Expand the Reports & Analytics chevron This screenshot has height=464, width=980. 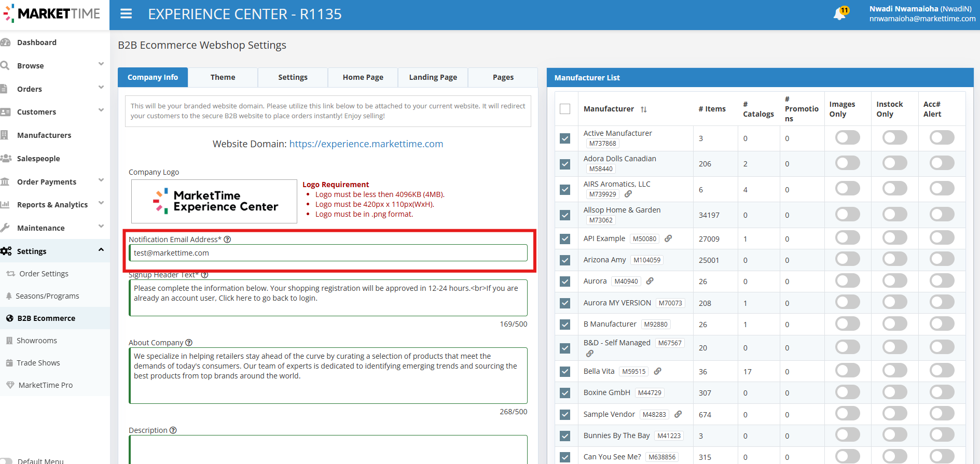pos(101,203)
